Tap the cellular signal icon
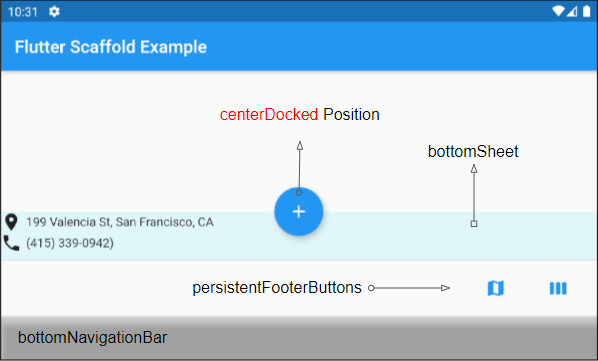Image resolution: width=598 pixels, height=361 pixels. pyautogui.click(x=572, y=12)
